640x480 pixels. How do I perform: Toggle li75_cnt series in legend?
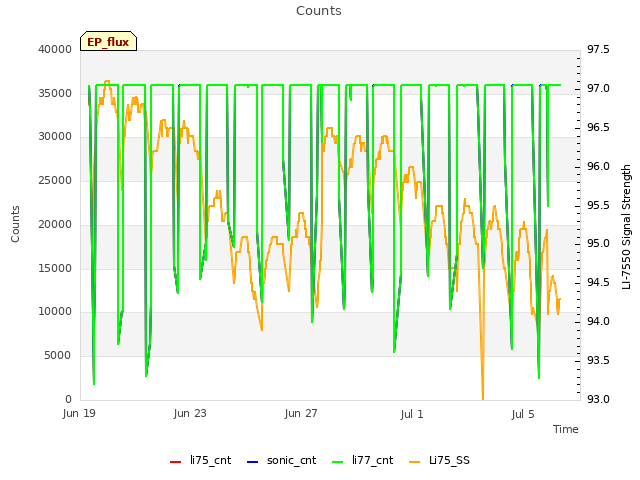click(x=200, y=460)
